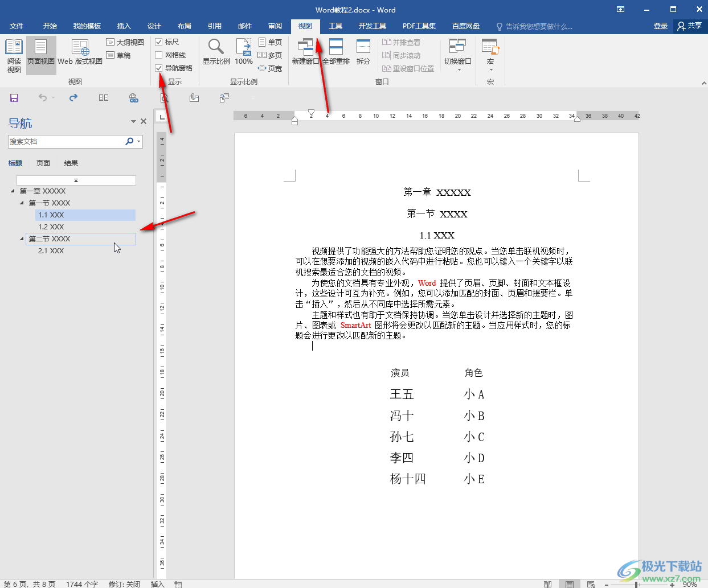Open ribbon display options in title bar
This screenshot has height=588, width=708.
[x=620, y=9]
